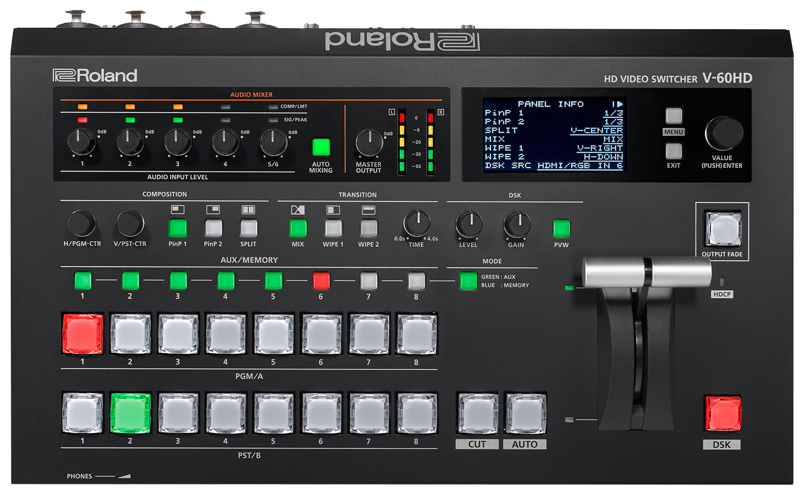Select PST/B source button 8
This screenshot has height=504, width=812.
click(x=416, y=413)
